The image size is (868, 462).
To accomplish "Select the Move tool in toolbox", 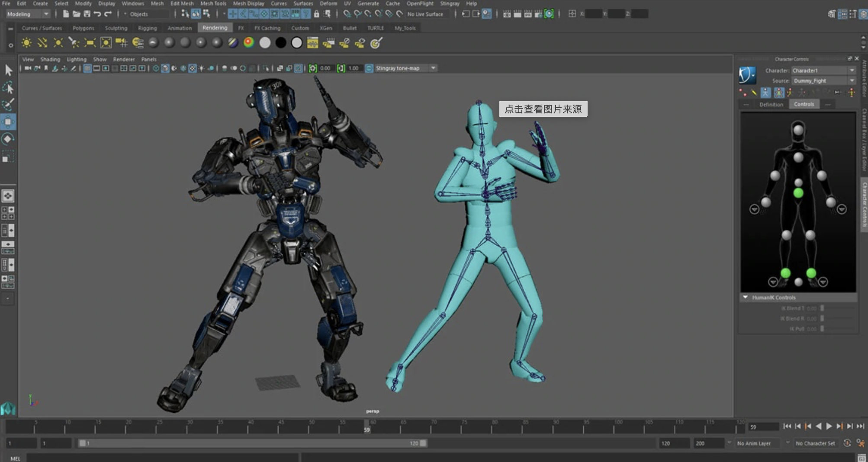I will 8,122.
